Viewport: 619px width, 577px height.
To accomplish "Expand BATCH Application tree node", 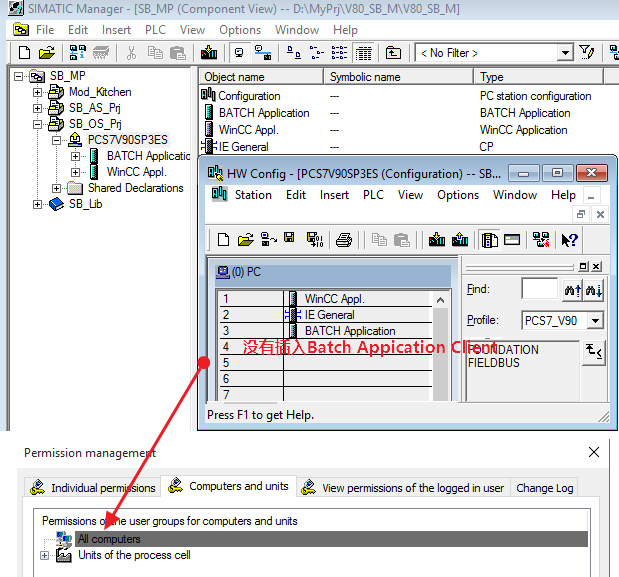I will (x=75, y=156).
